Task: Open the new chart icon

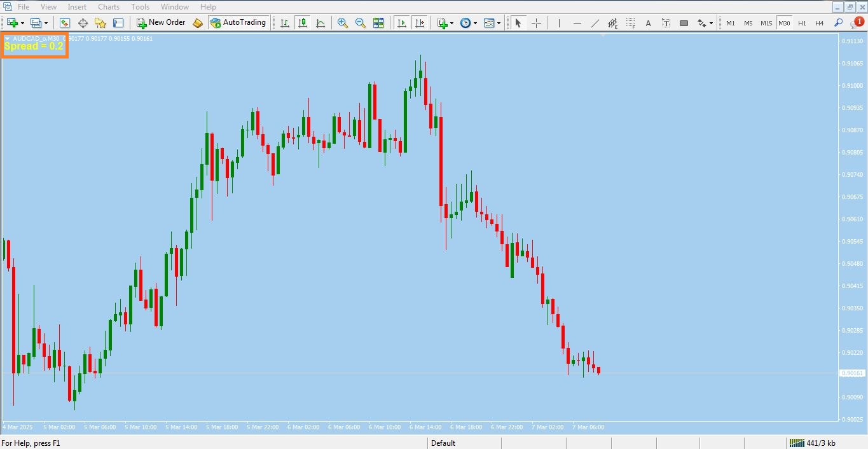Action: click(12, 23)
